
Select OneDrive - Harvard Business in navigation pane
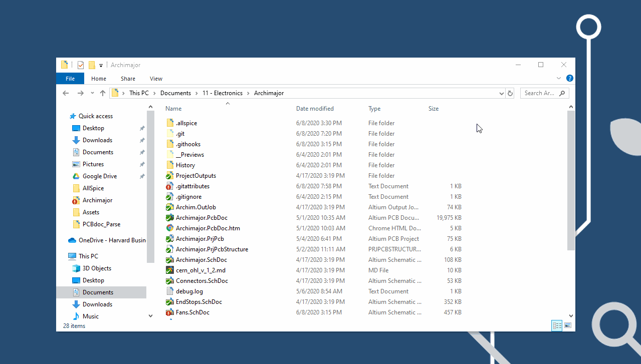[x=112, y=240]
